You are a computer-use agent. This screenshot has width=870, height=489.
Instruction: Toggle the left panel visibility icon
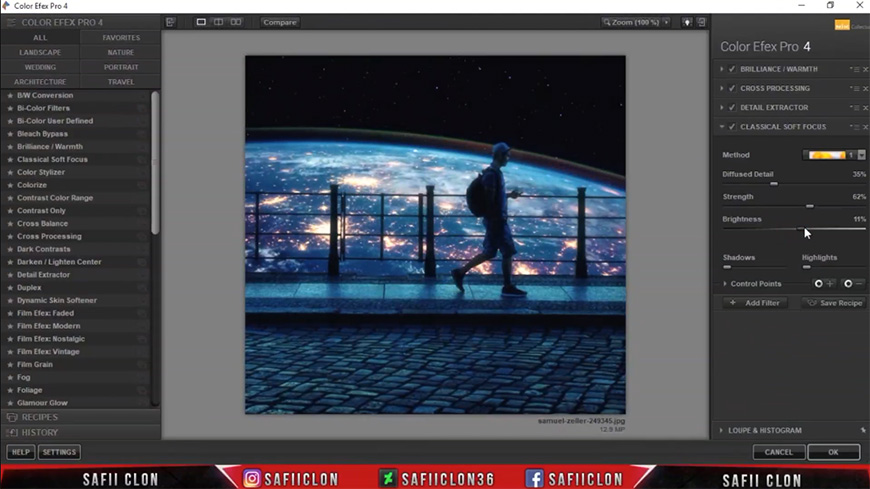point(170,22)
